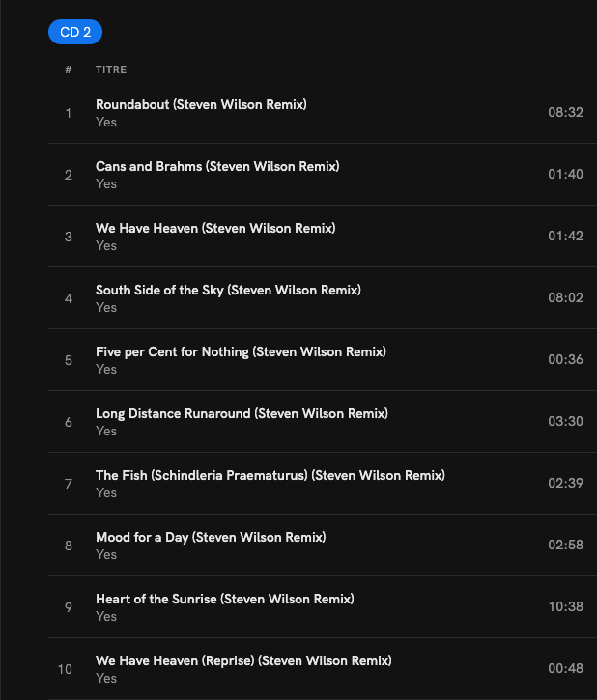Select the Cans and Brahms track title
The height and width of the screenshot is (700, 597).
pos(217,166)
